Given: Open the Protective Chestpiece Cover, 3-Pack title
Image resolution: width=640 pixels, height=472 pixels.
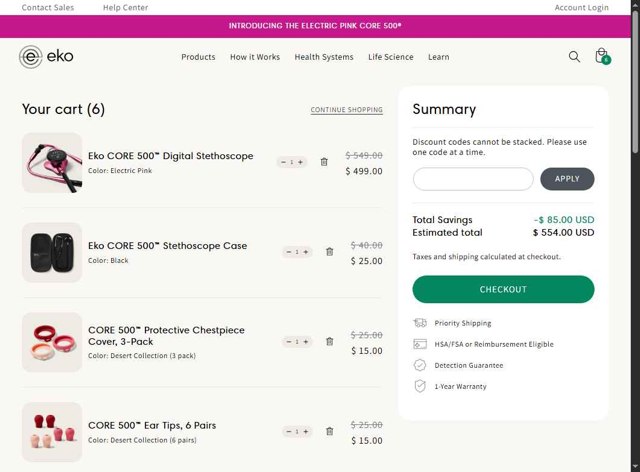Looking at the screenshot, I should point(166,336).
